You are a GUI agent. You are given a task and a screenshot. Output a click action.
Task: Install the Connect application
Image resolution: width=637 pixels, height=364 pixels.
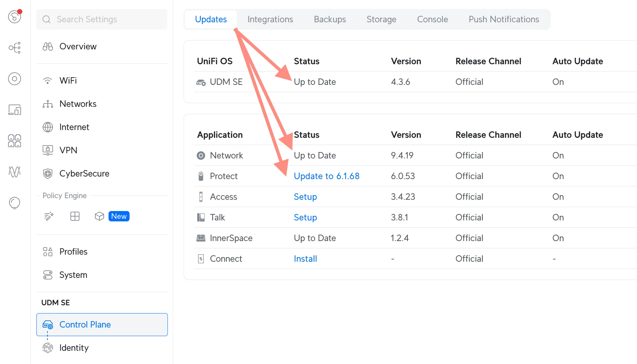[x=305, y=258]
